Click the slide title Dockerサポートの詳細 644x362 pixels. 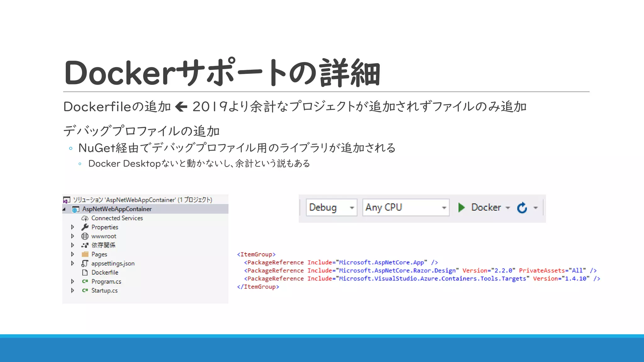222,72
